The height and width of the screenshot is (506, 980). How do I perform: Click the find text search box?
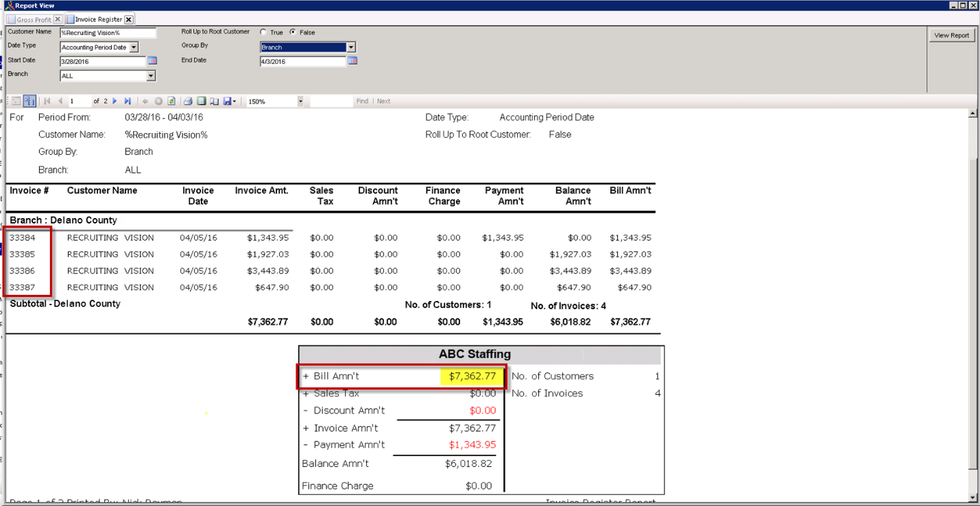tap(331, 101)
